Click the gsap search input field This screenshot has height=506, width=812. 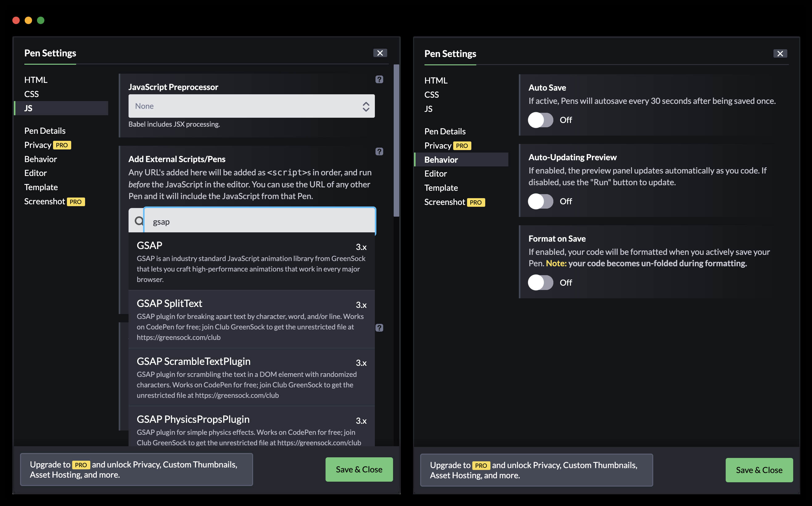[x=259, y=221]
